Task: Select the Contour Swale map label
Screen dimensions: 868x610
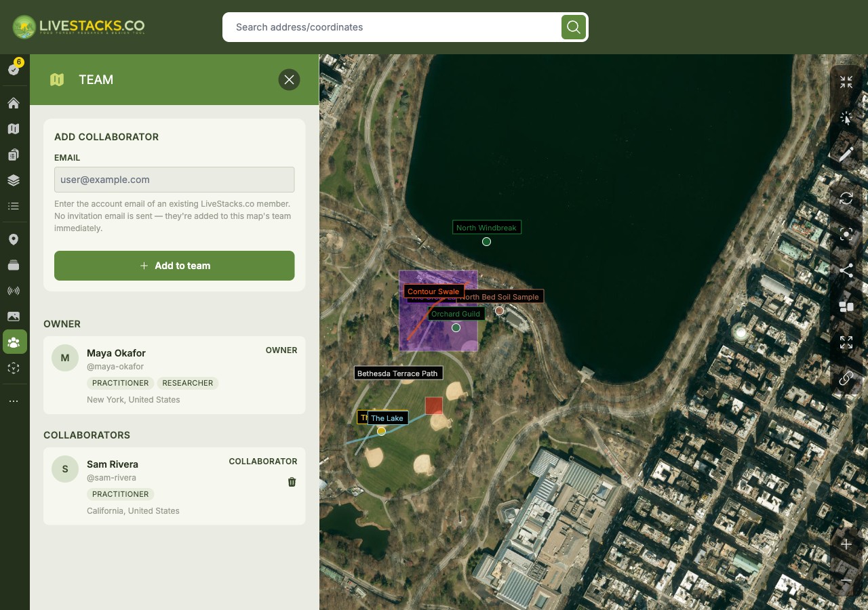Action: coord(433,291)
